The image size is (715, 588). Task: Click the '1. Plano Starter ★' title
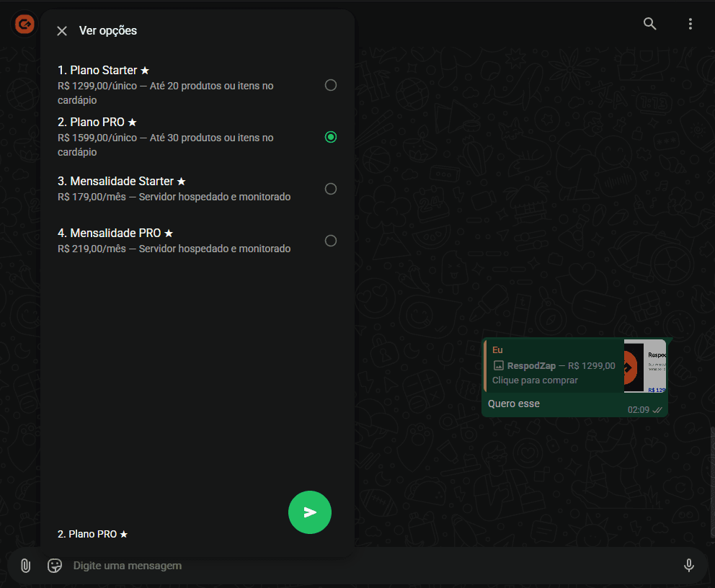click(104, 70)
